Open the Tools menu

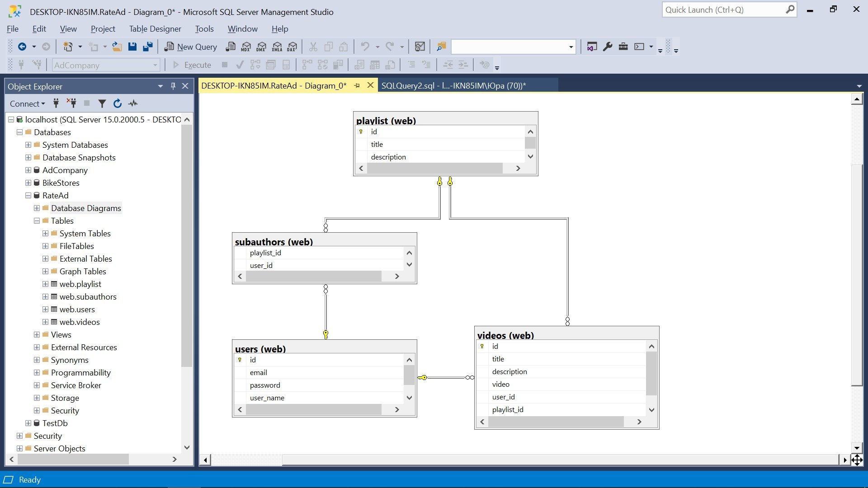click(204, 29)
